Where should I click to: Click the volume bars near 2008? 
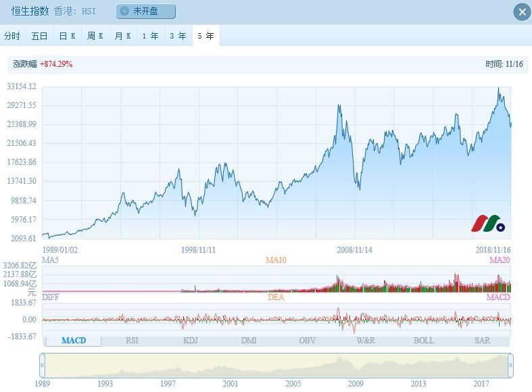click(x=339, y=284)
